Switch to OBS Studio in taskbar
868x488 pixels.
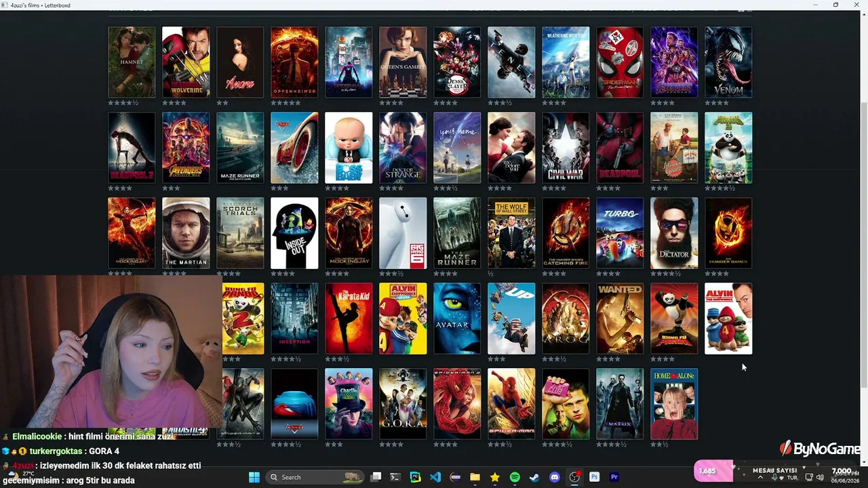coord(574,477)
